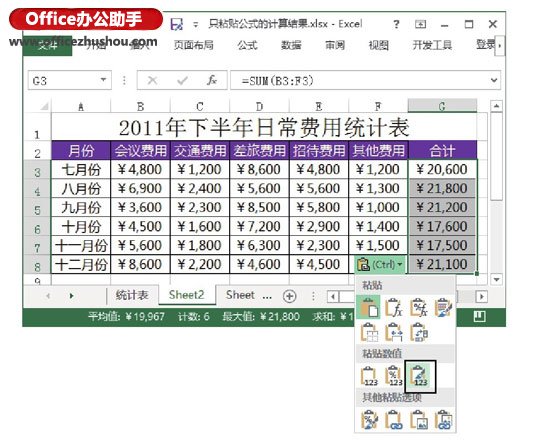This screenshot has height=441, width=560.
Task: Click the vertical scrollbar down arrow
Action: coord(497,280)
